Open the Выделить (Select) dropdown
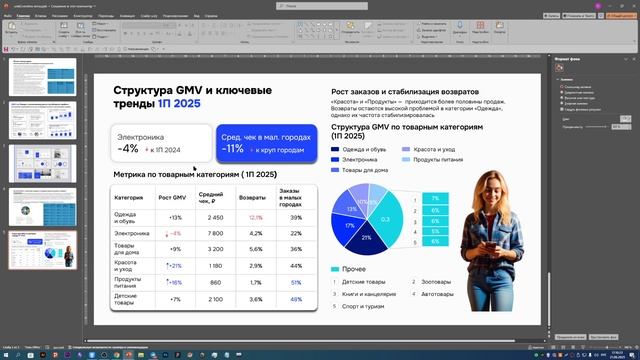This screenshot has height=360, width=640. coord(427,36)
